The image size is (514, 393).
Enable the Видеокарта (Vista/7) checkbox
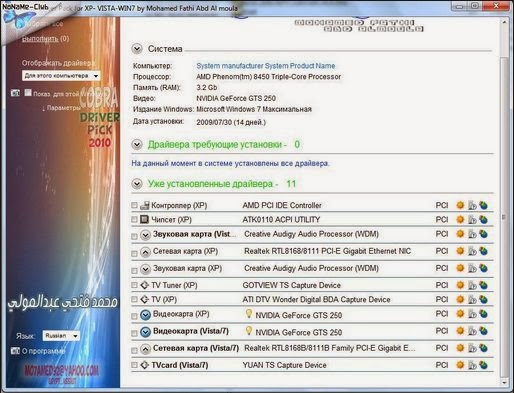(x=134, y=334)
